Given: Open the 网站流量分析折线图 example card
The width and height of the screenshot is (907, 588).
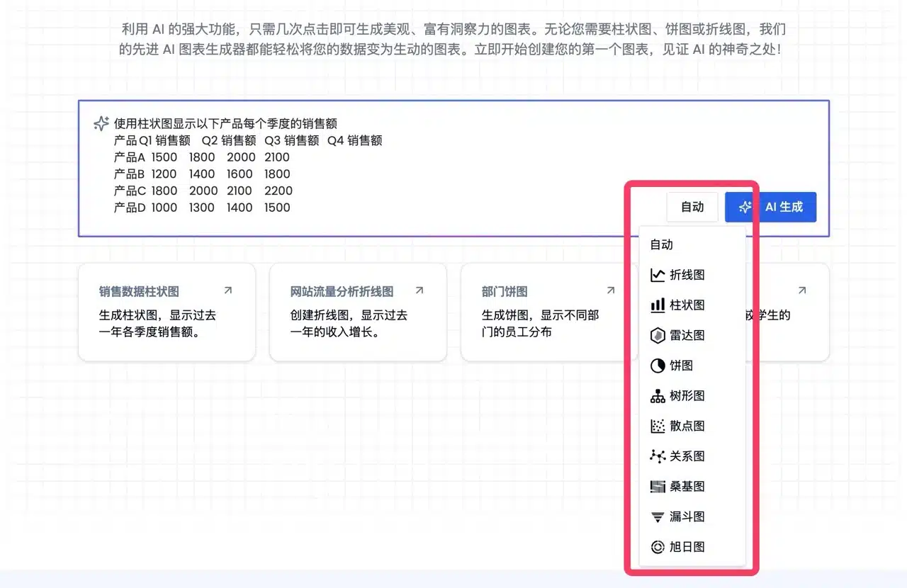Looking at the screenshot, I should pyautogui.click(x=358, y=312).
